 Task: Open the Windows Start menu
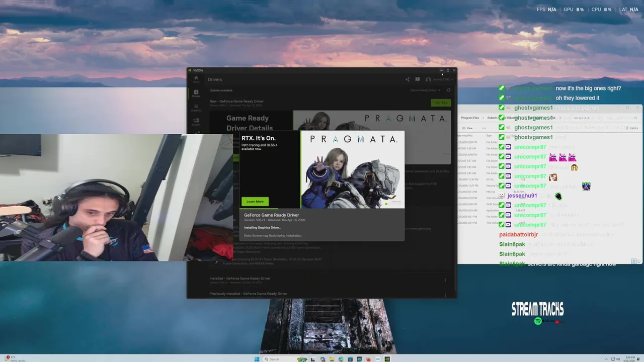tap(257, 359)
